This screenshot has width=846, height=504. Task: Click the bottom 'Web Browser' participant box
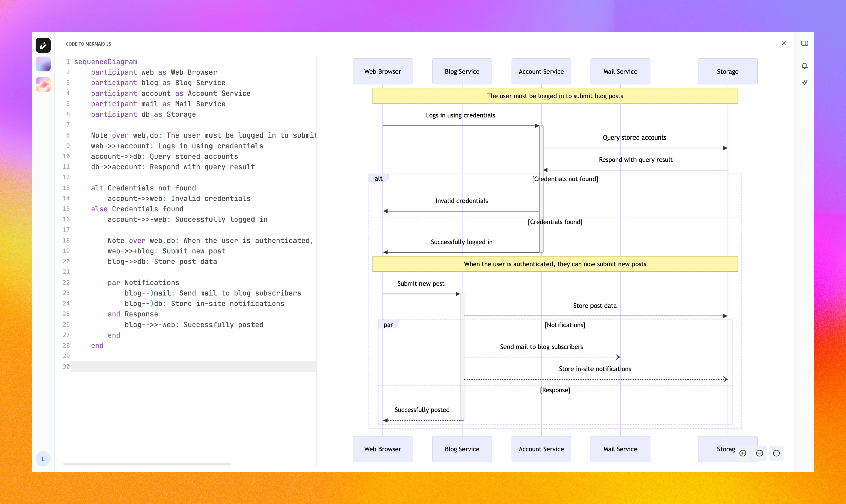coord(383,449)
